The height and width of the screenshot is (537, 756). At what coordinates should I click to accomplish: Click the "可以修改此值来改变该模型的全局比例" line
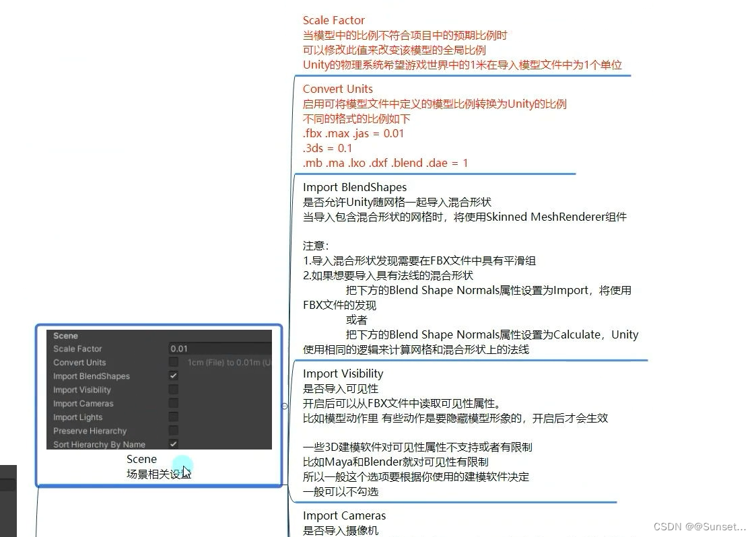[394, 50]
